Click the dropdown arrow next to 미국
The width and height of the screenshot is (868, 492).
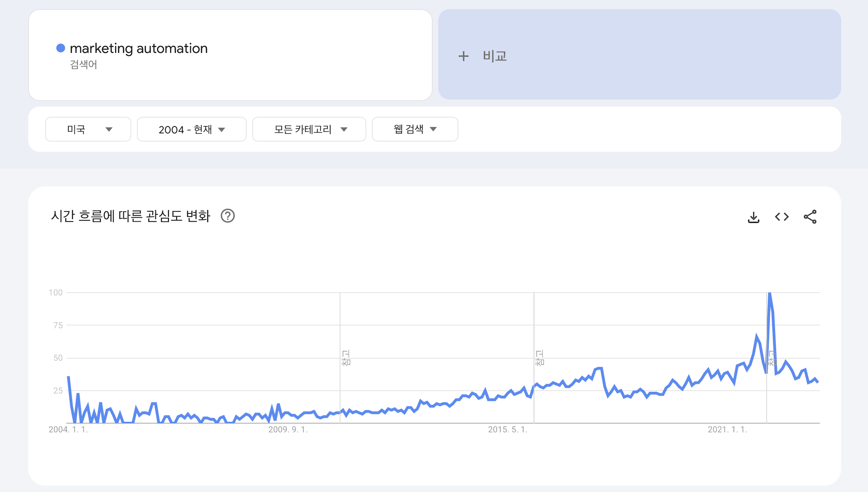click(109, 129)
